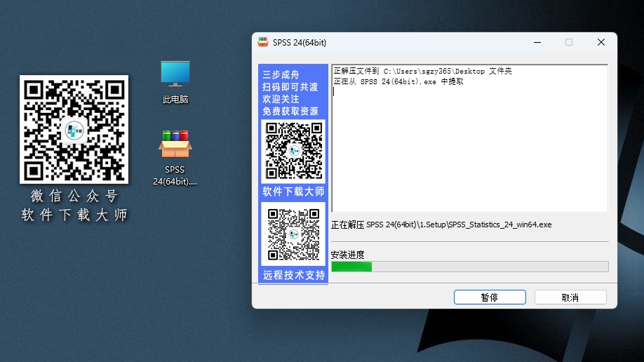Click the 取消 button
The image size is (644, 362).
click(x=570, y=297)
